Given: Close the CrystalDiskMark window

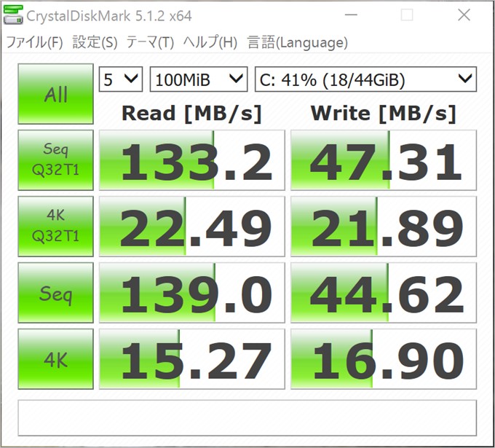Looking at the screenshot, I should 464,15.
